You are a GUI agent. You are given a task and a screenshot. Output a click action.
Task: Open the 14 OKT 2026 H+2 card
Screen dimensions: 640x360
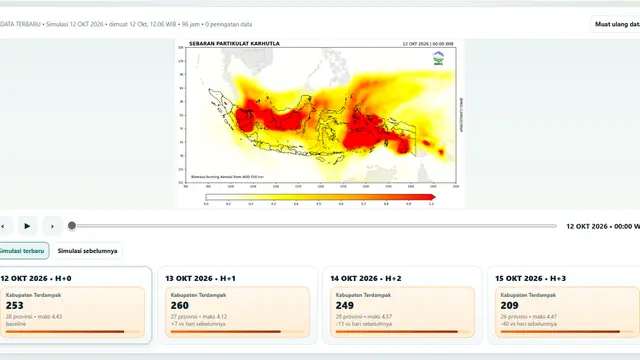point(402,305)
